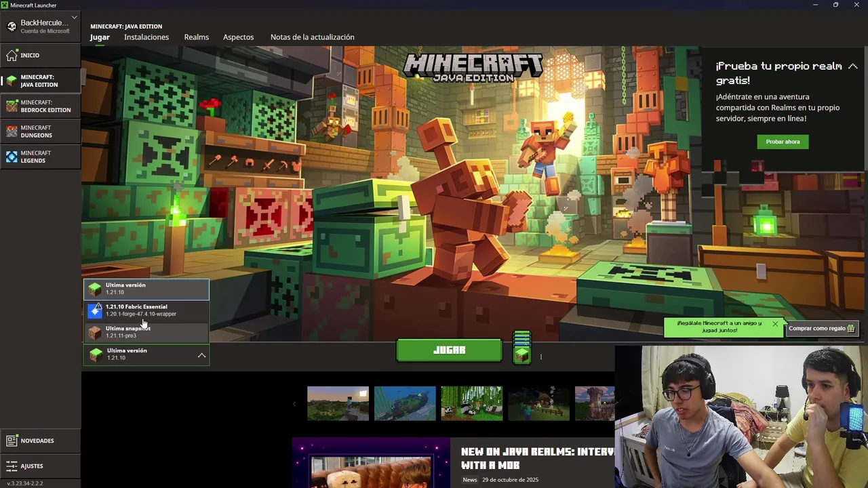The height and width of the screenshot is (488, 868).
Task: Open fourth dark landscape thumbnail
Action: (539, 403)
